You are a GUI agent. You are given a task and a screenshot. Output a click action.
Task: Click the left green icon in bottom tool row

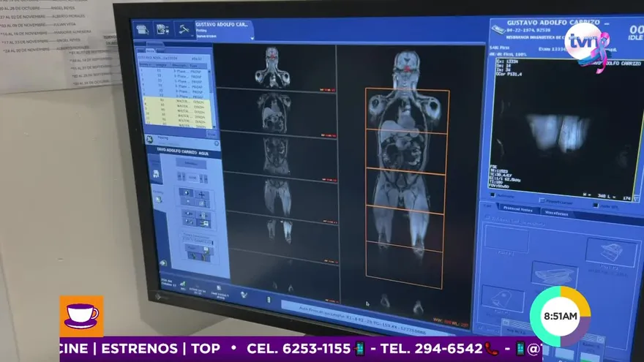point(192,257)
